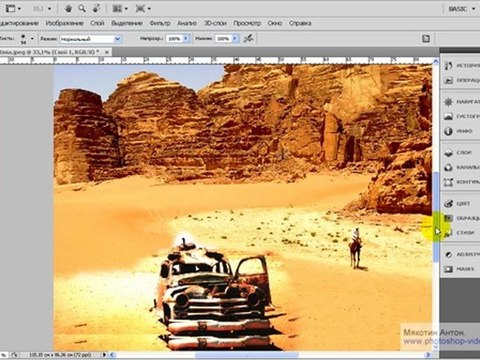Toggle the airbrush mode icon
This screenshot has height=360, width=480.
coord(248,39)
